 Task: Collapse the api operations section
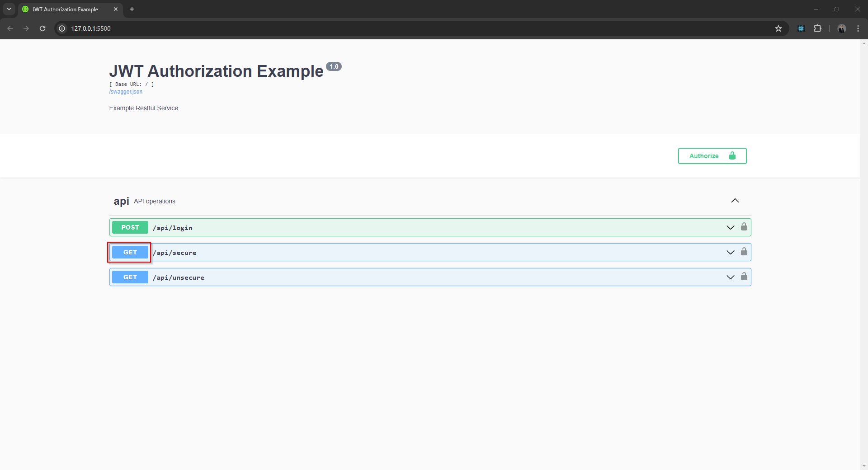click(735, 201)
